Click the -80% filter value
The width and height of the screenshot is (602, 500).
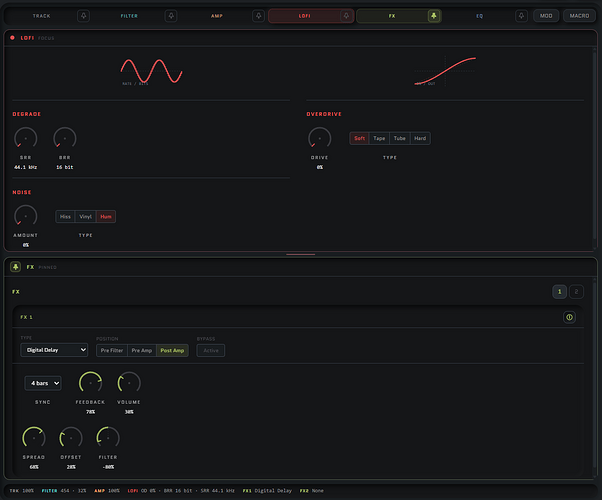pyautogui.click(x=108, y=467)
